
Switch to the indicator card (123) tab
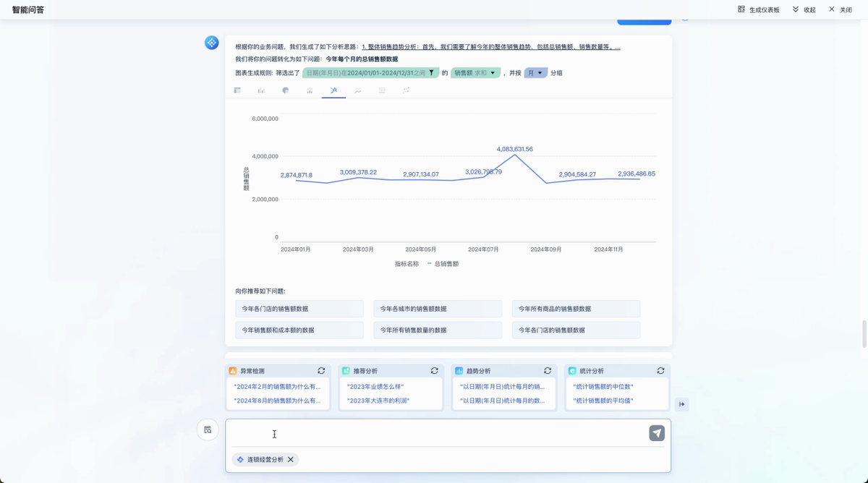382,90
